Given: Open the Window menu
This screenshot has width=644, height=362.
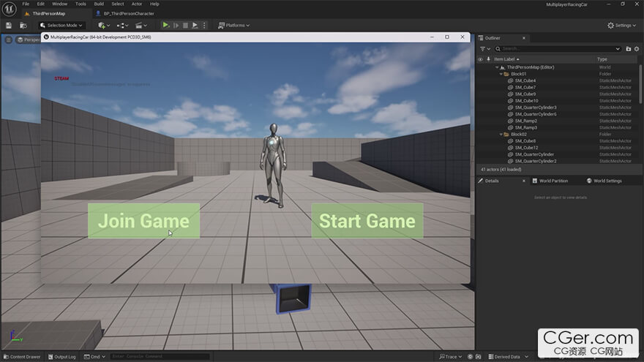Looking at the screenshot, I should pos(59,4).
